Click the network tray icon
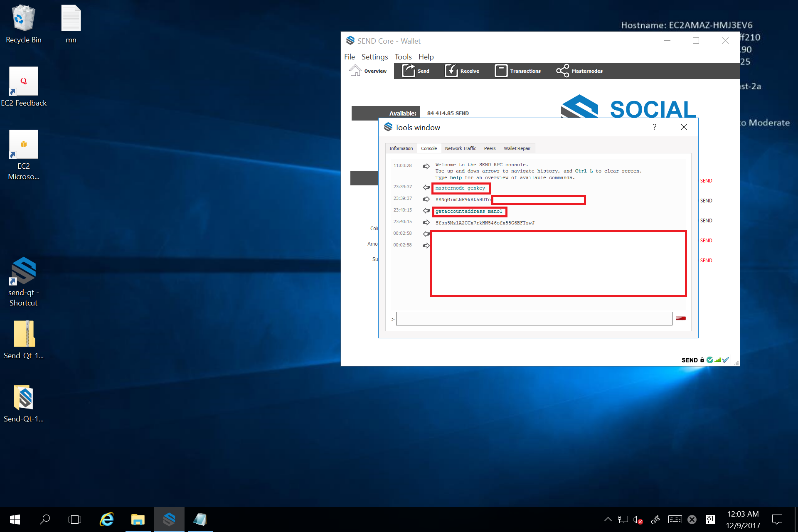The height and width of the screenshot is (532, 798). pyautogui.click(x=623, y=520)
